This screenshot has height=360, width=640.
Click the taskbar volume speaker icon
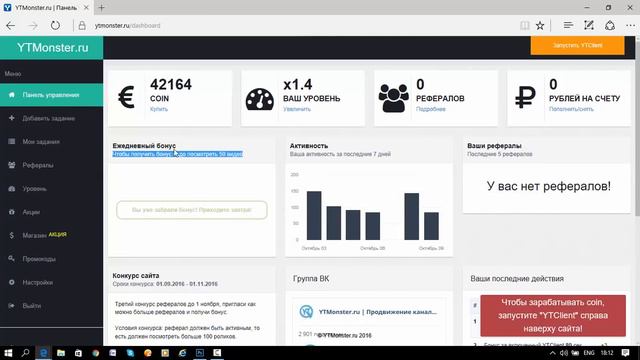tap(564, 353)
